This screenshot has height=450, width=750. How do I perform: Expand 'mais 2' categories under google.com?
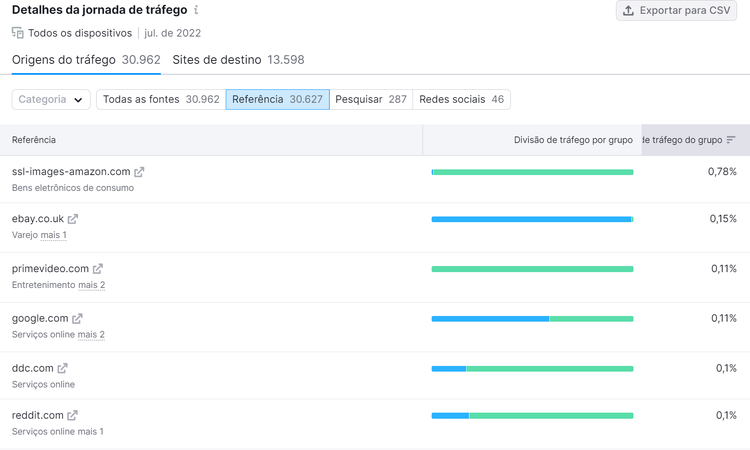(x=91, y=335)
